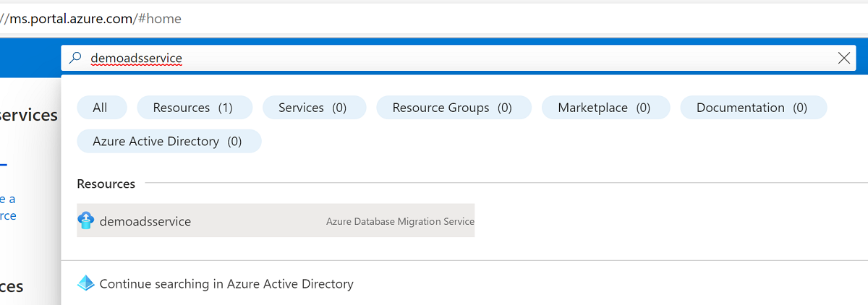Filter results by Documentation (0)

point(753,108)
